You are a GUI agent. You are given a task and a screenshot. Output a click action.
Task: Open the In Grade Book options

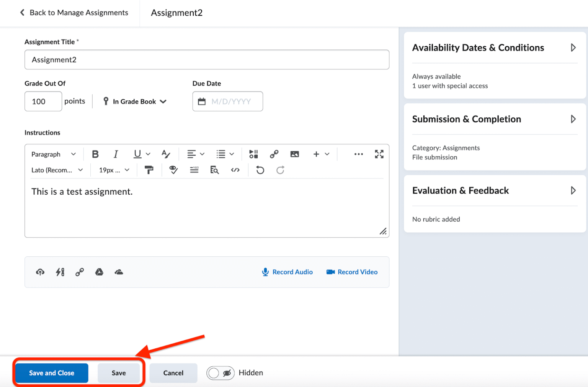pyautogui.click(x=134, y=101)
